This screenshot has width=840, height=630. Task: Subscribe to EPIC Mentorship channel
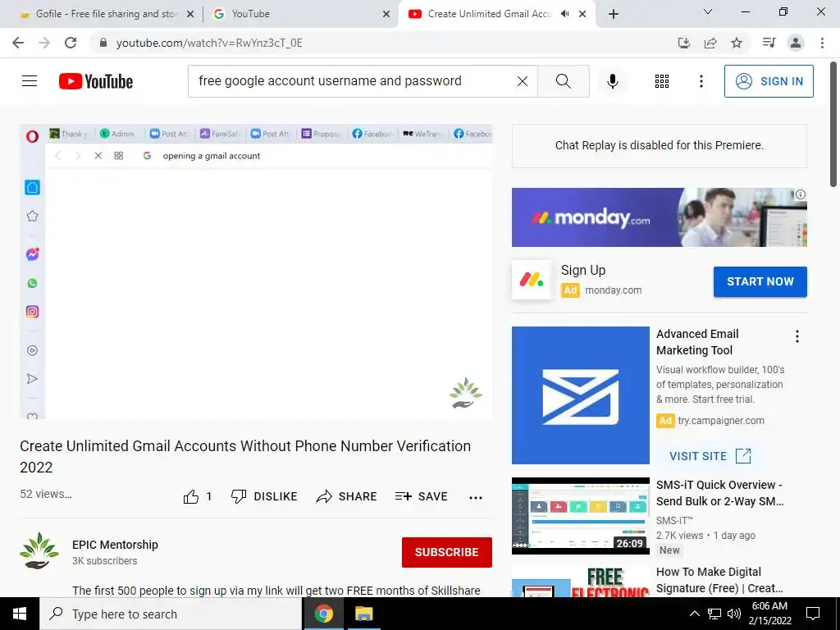point(447,552)
